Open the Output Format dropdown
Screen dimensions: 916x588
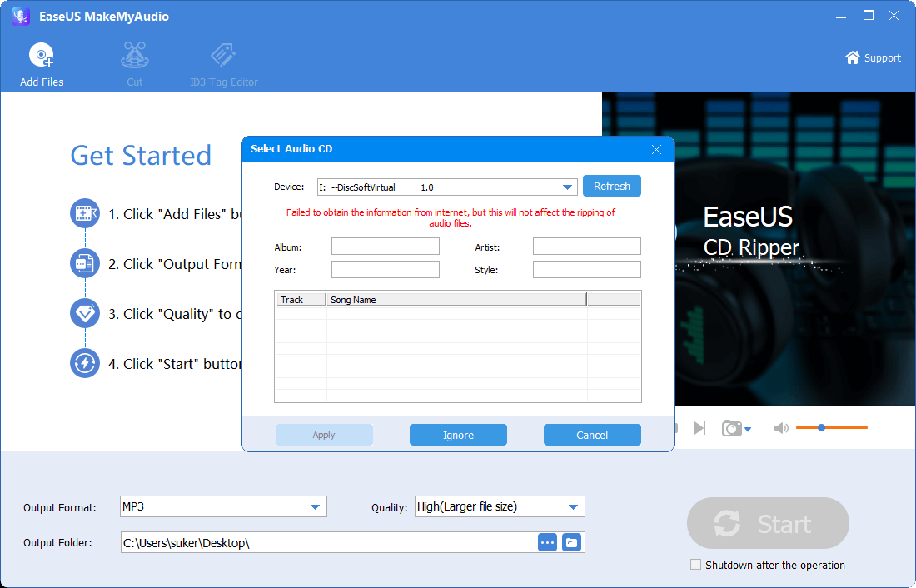[315, 506]
